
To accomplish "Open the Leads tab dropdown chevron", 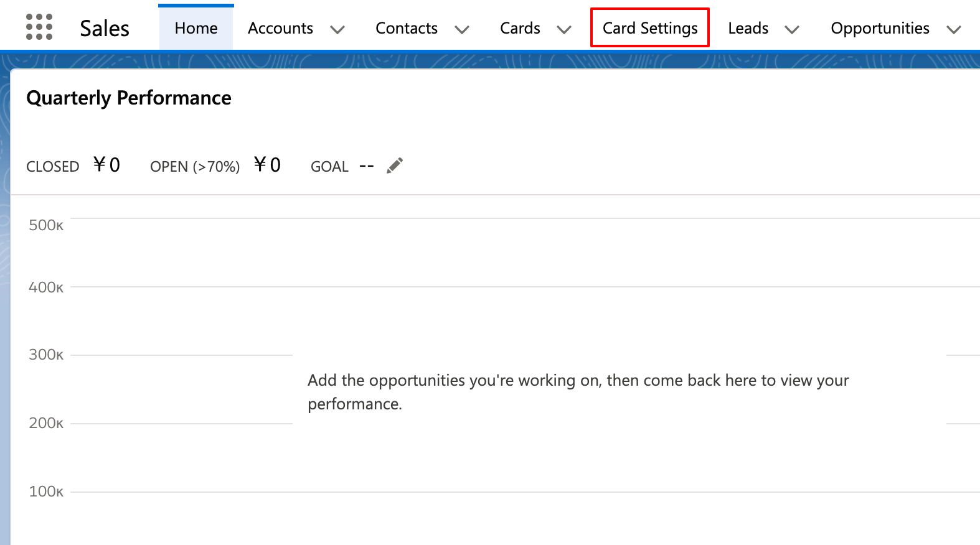I will coord(792,29).
